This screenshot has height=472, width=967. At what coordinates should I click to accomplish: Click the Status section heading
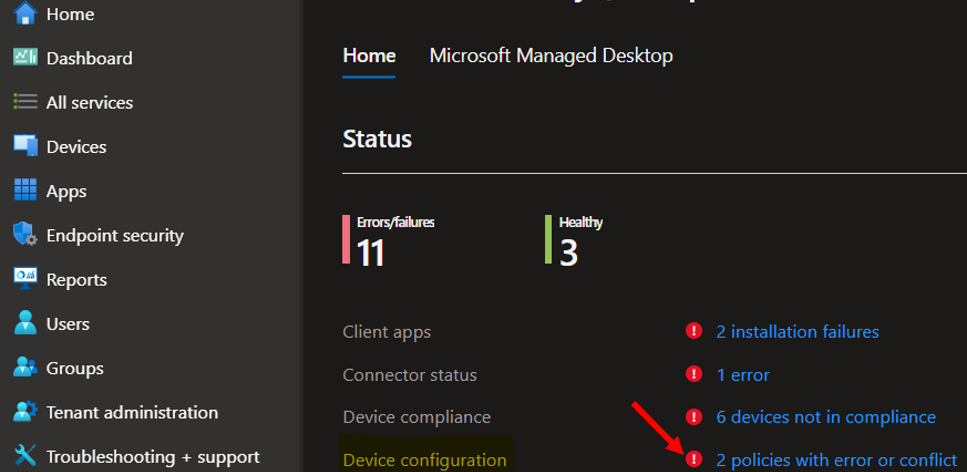coord(377,139)
